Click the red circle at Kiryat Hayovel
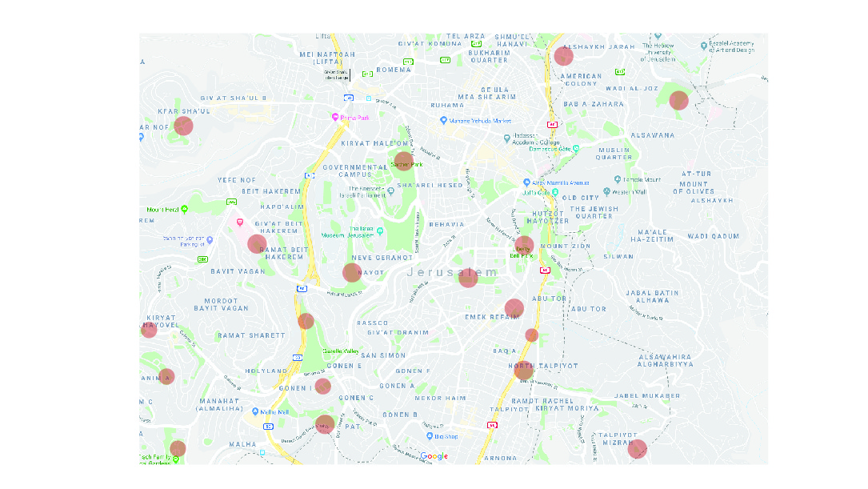 coord(149,330)
